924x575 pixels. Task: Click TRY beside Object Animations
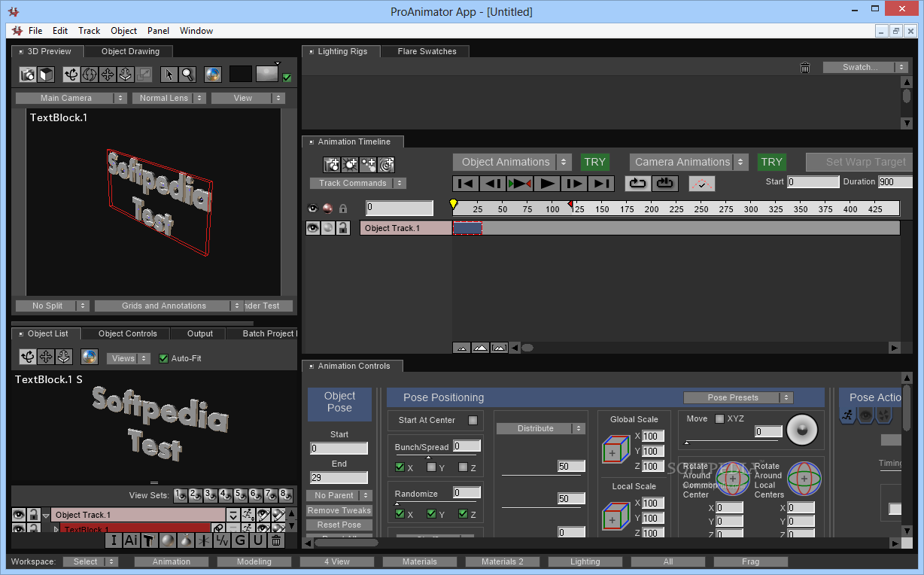(x=594, y=162)
